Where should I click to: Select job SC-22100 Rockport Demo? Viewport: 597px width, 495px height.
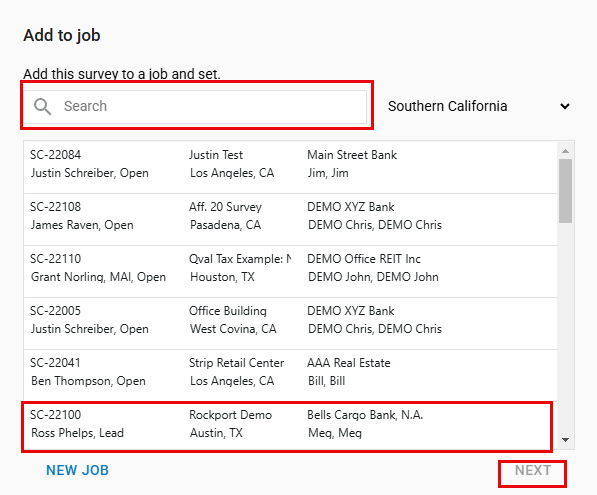point(287,426)
